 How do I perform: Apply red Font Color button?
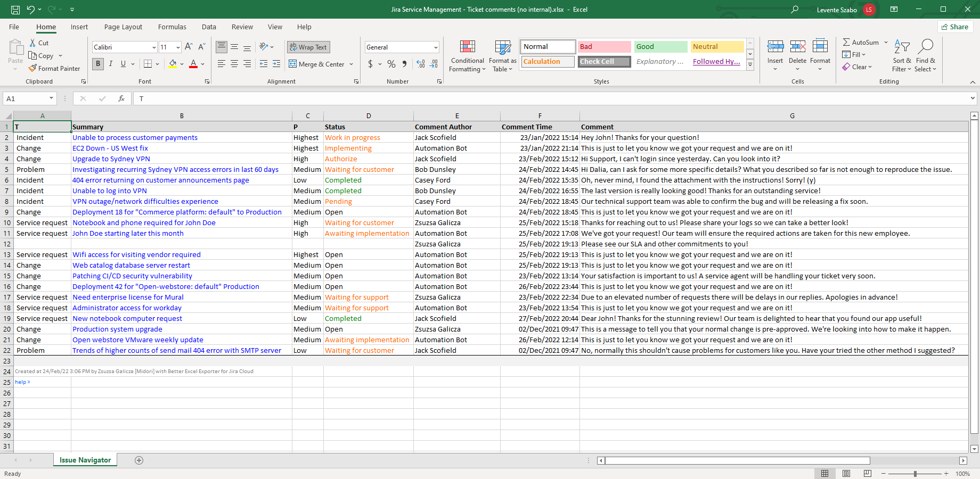tap(193, 64)
